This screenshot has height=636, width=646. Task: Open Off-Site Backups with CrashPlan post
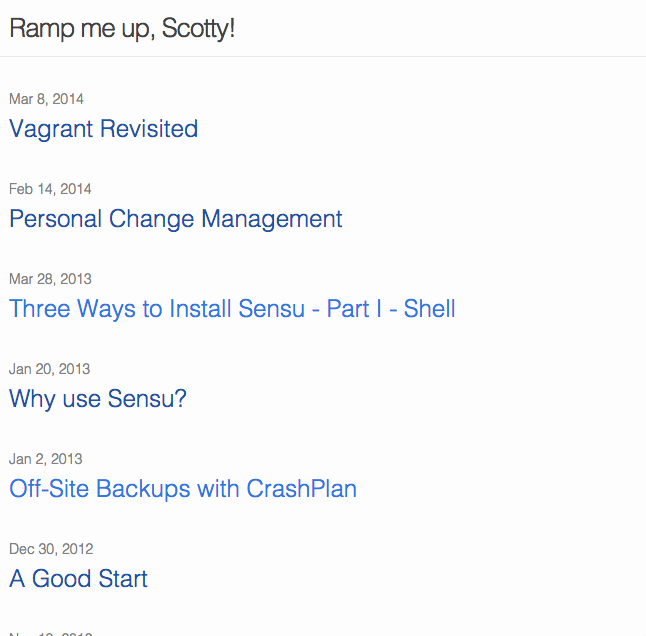(183, 489)
